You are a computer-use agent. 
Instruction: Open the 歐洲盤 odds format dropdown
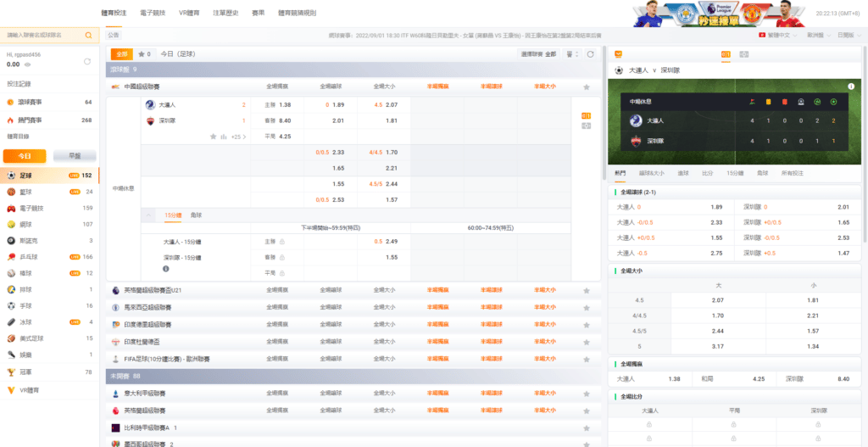point(818,36)
